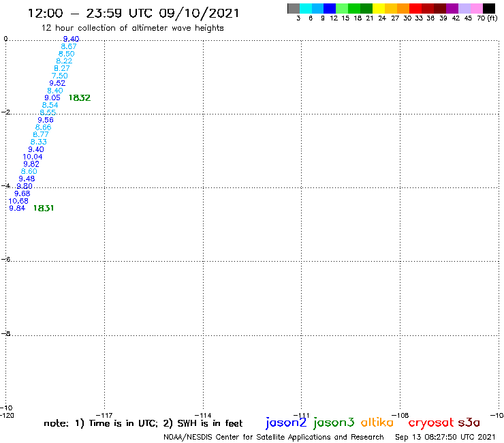Click the wave height value '8.55'
Screen dimensions: 504x443
[x=48, y=112]
